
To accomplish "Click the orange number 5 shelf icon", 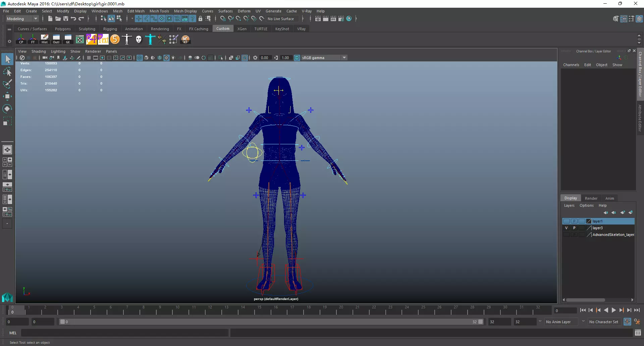I will tap(115, 39).
